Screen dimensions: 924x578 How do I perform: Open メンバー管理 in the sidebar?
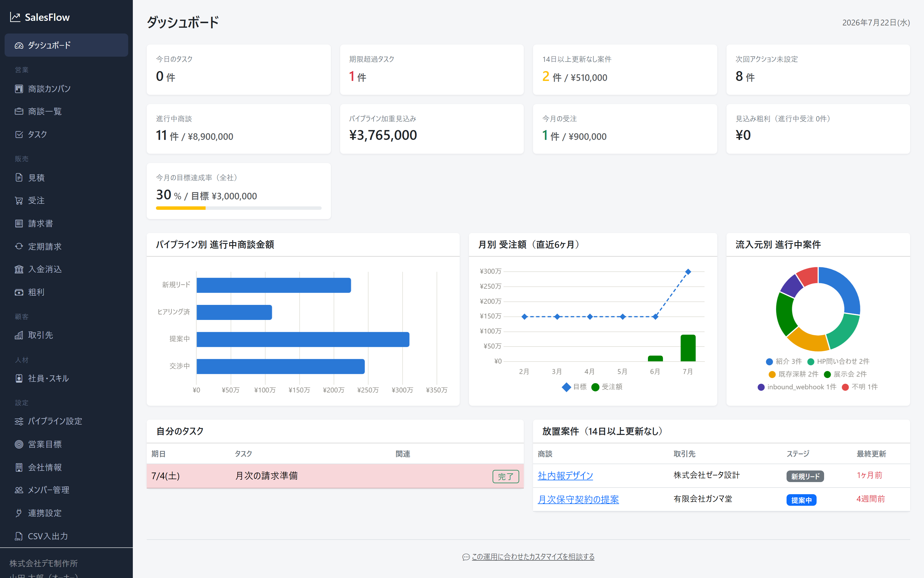[66, 490]
